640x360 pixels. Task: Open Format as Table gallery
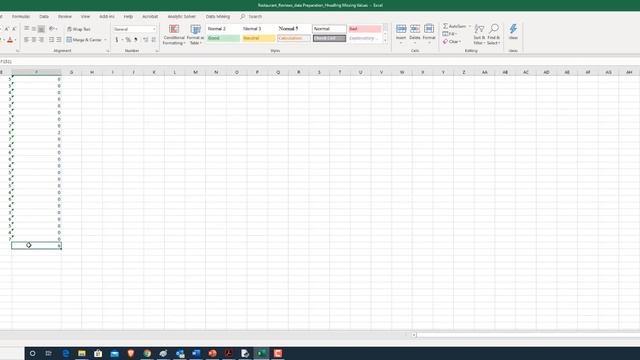tap(196, 34)
